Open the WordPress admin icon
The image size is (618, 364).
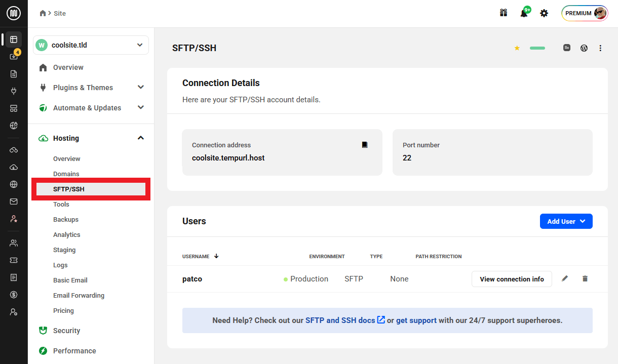pyautogui.click(x=584, y=48)
